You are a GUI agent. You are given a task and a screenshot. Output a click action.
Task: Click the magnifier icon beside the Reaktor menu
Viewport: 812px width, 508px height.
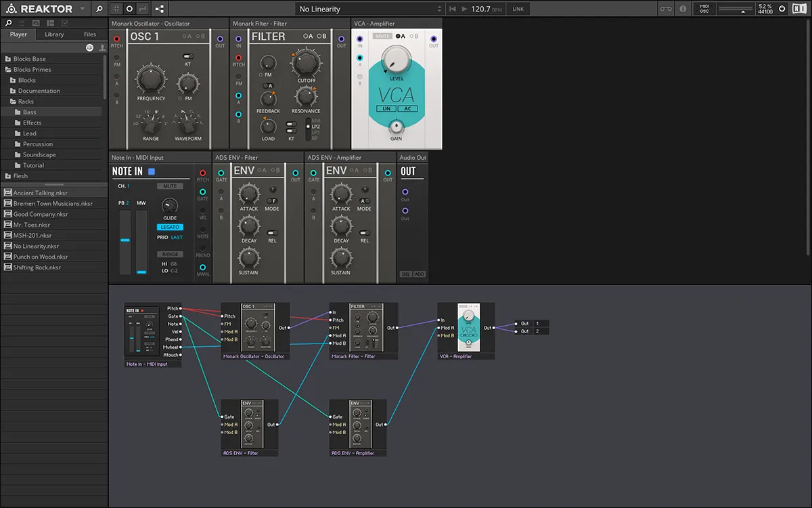point(99,9)
